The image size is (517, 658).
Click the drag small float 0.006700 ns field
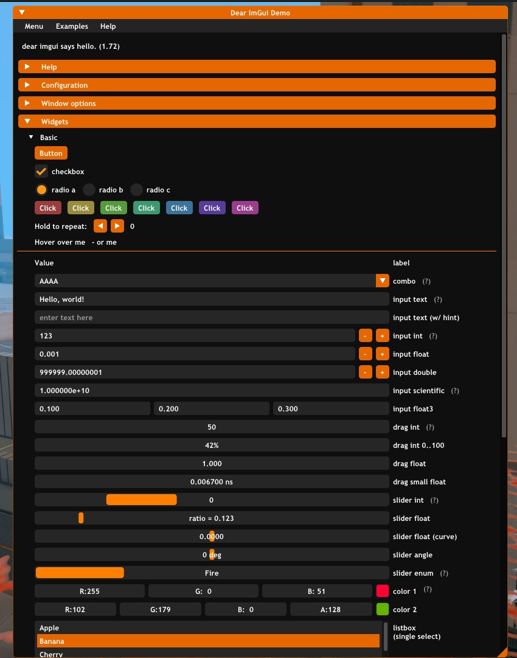pyautogui.click(x=212, y=482)
